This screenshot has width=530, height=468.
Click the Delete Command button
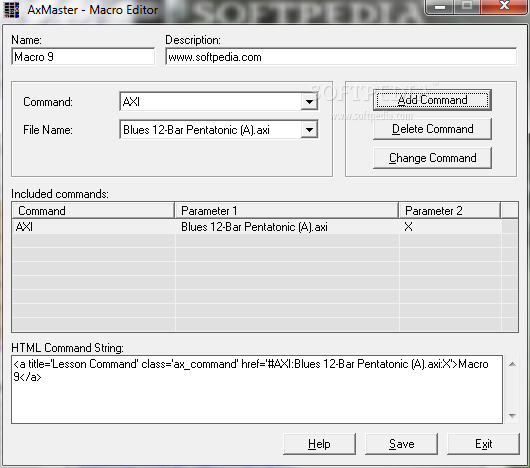pos(432,129)
